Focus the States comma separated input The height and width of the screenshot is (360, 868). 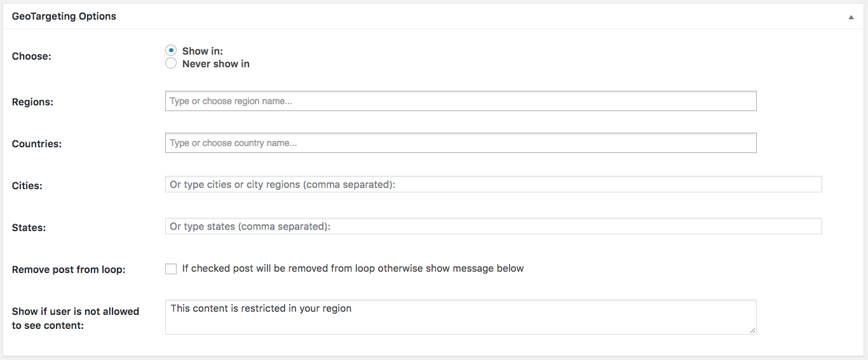pos(493,227)
